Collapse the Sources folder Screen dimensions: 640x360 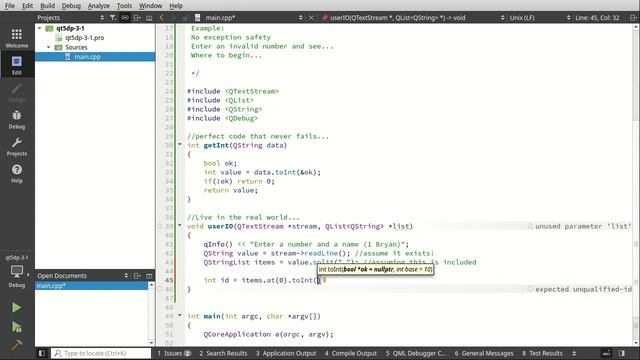pyautogui.click(x=49, y=47)
